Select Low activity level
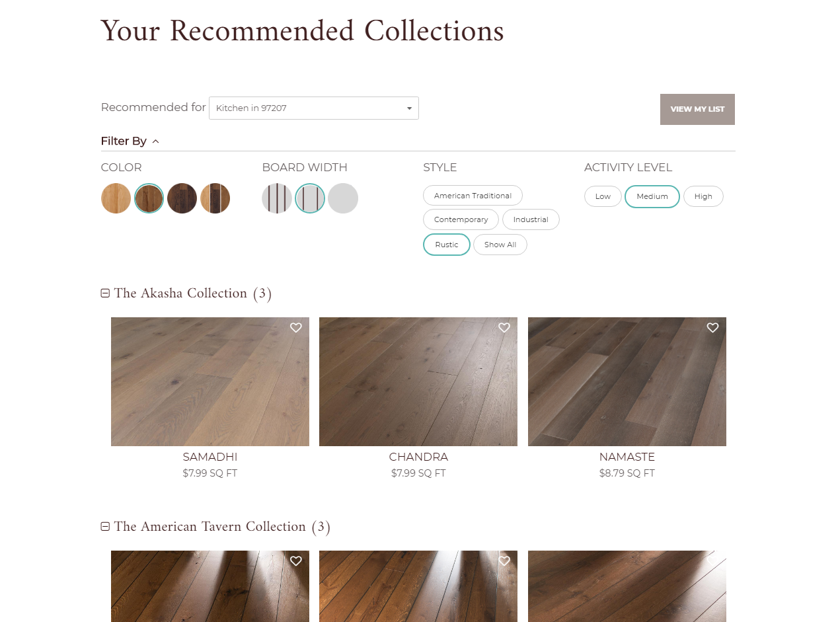This screenshot has height=622, width=840. click(603, 196)
